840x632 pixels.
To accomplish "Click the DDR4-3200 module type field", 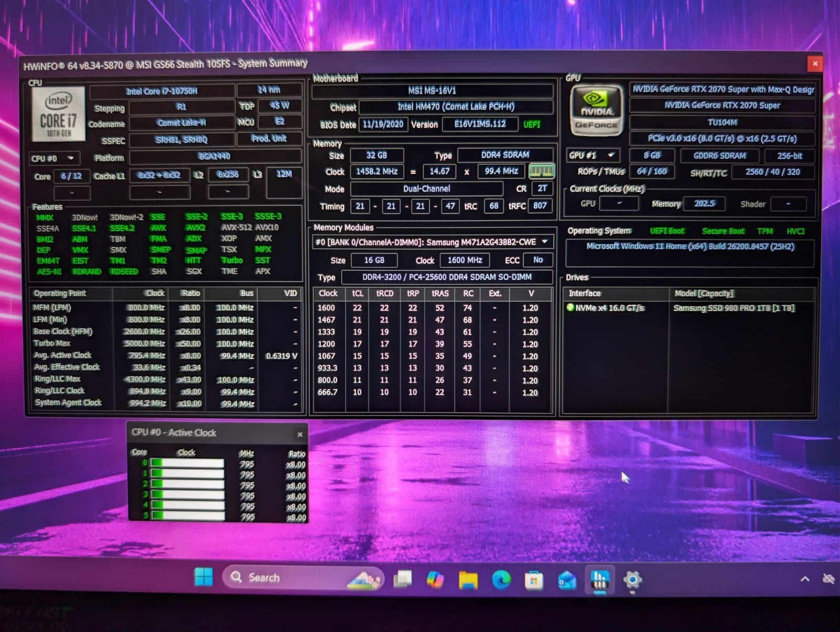I will coord(447,277).
